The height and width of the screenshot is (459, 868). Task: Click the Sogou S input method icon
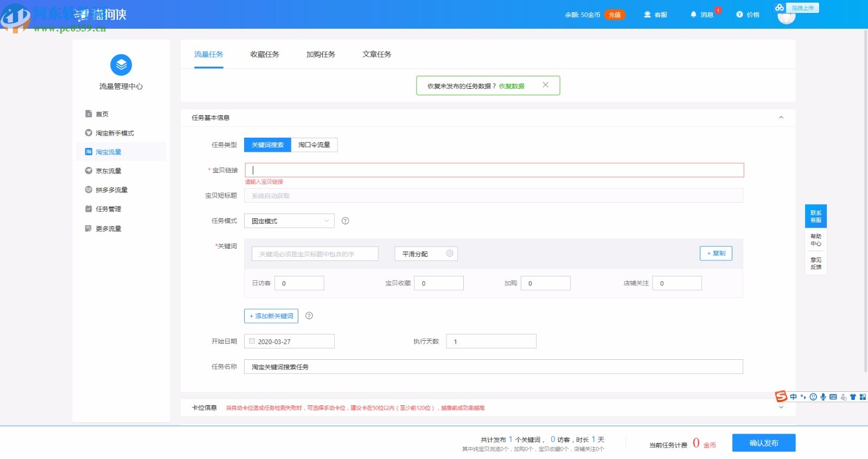click(x=781, y=397)
